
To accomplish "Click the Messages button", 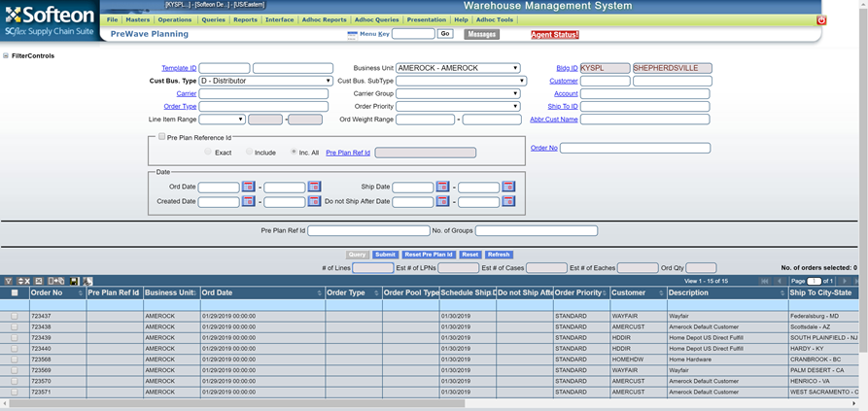I will coord(481,34).
